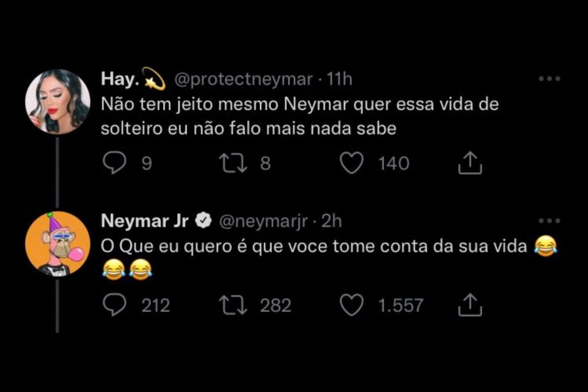
Task: Click the Hay. display name
Action: (x=119, y=80)
